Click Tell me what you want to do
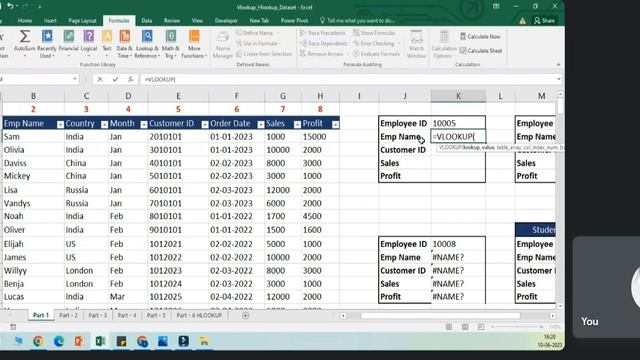This screenshot has height=360, width=640. click(358, 20)
